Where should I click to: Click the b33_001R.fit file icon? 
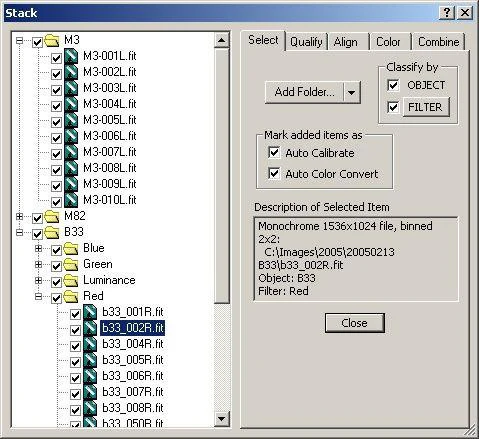(x=90, y=312)
